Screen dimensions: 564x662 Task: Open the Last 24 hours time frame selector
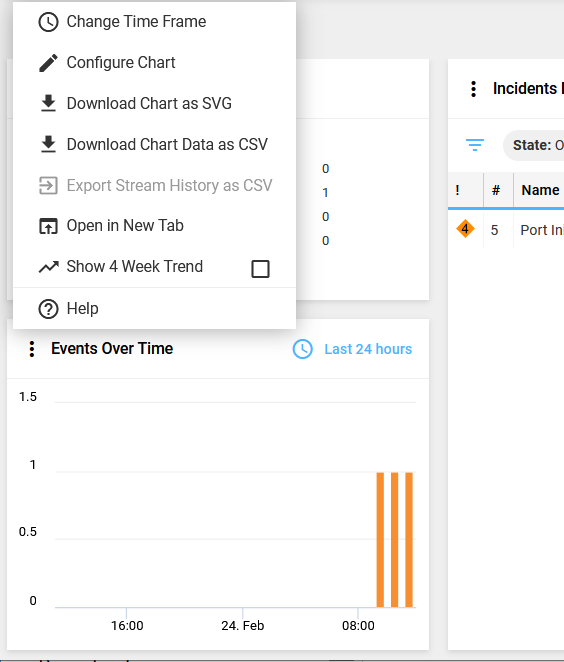tap(352, 349)
